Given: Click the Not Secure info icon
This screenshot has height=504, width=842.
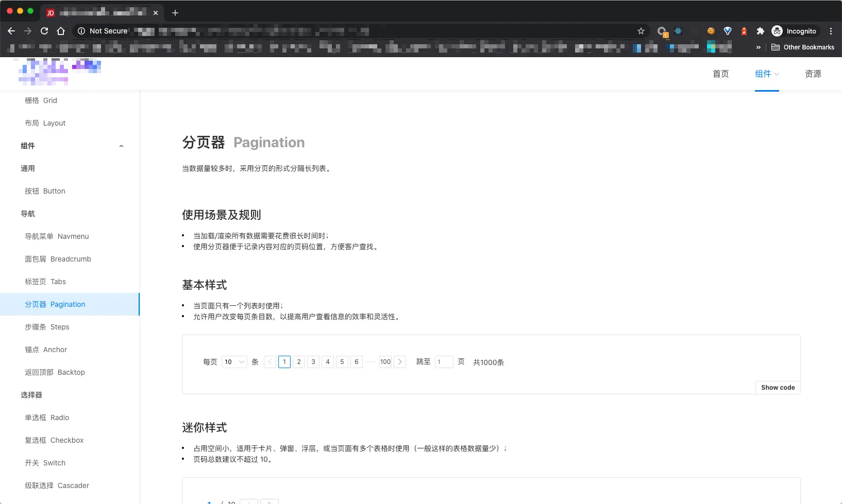Looking at the screenshot, I should coord(81,31).
